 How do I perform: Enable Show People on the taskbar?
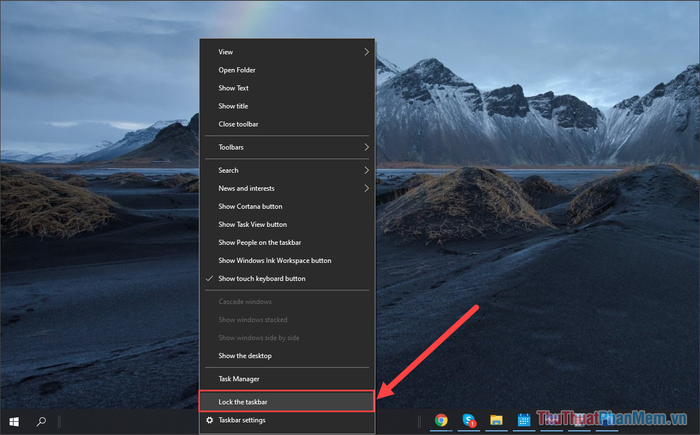[287, 243]
